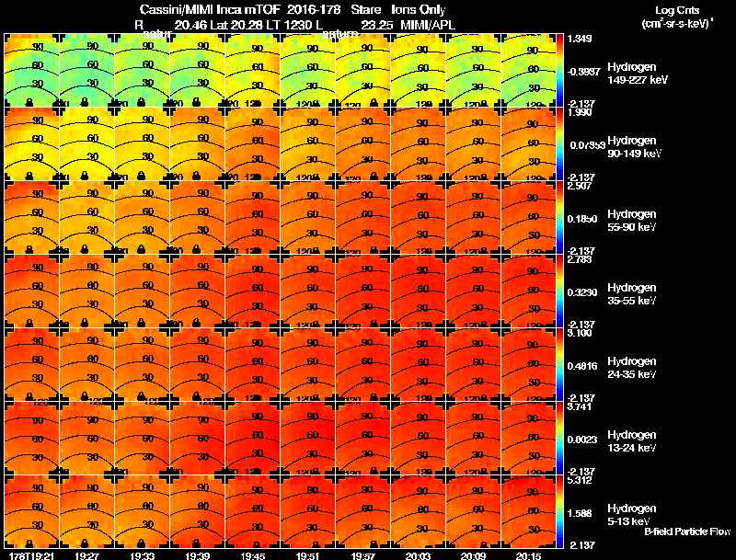
Task: Click the Log Cnts units header
Action: [677, 17]
